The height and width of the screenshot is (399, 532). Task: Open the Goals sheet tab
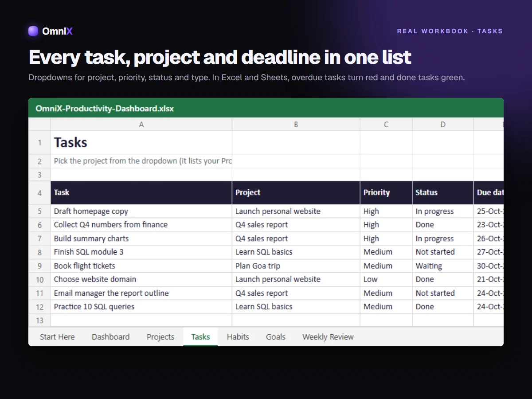(x=275, y=337)
